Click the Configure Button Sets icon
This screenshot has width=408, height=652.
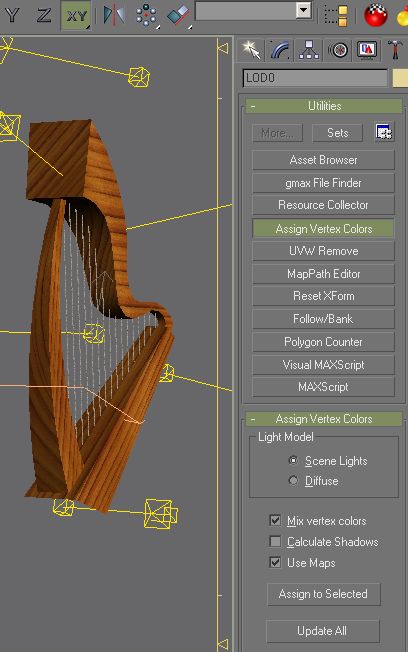pos(383,133)
